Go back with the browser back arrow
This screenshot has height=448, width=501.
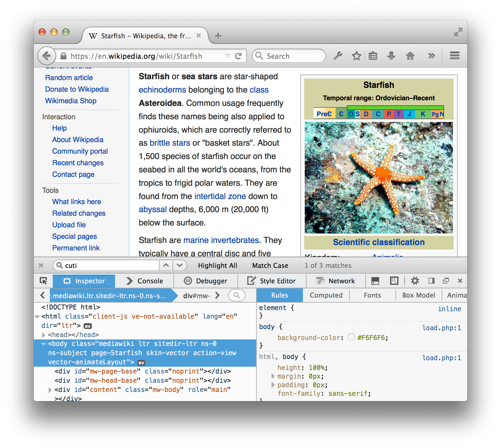pyautogui.click(x=47, y=56)
